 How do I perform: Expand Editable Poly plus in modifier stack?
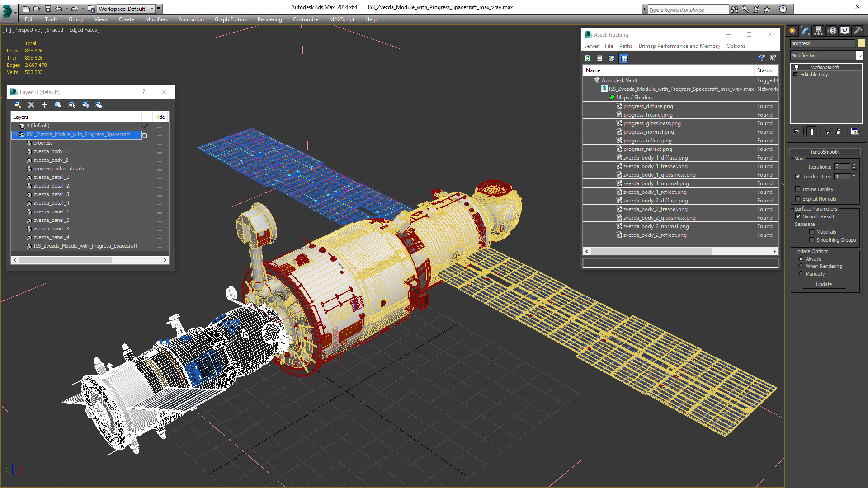coord(795,75)
